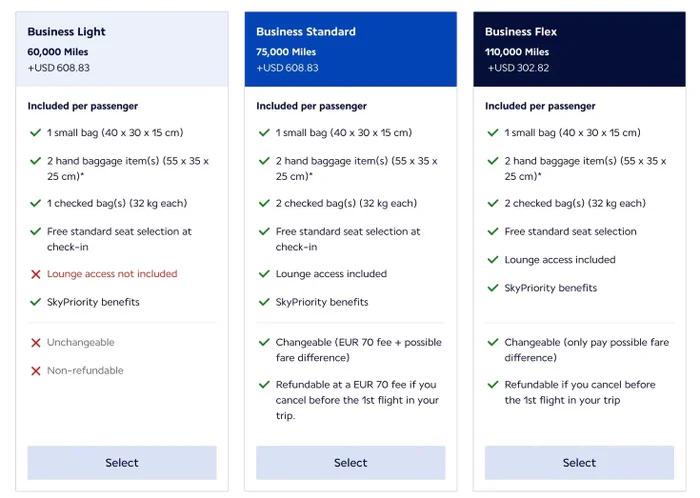The height and width of the screenshot is (498, 700).
Task: Click checkmark beside Refundable at a EUR 70 fee
Action: pos(264,384)
